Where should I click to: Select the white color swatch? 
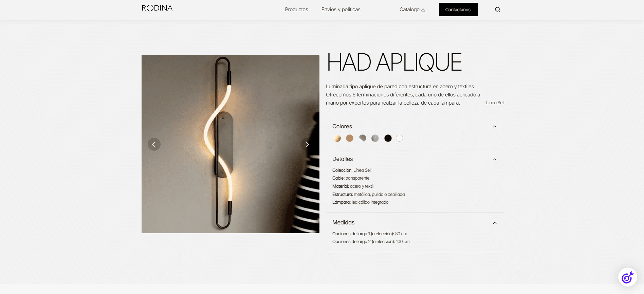pos(400,138)
